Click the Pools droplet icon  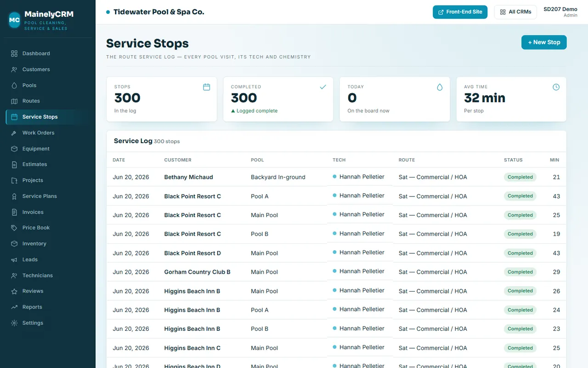pos(14,85)
